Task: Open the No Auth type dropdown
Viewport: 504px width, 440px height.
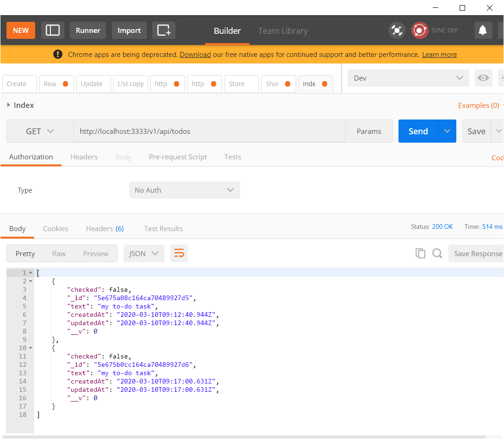Action: tap(184, 190)
